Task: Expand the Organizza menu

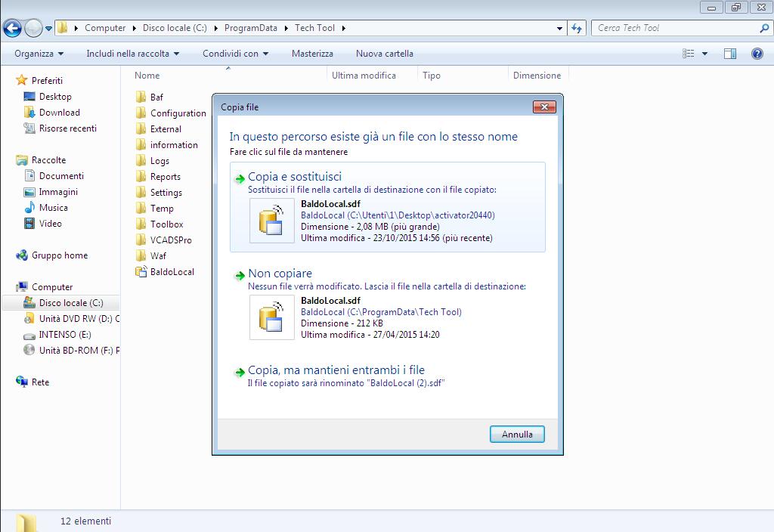Action: pos(39,54)
